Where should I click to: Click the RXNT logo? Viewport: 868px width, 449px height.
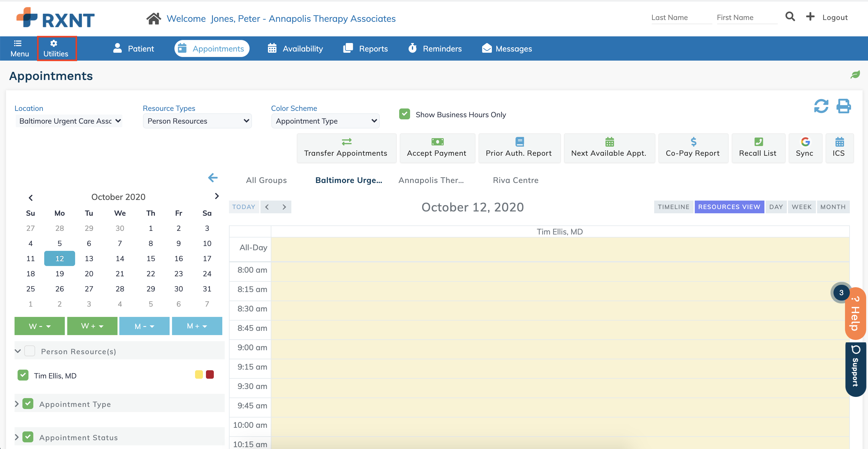[56, 18]
